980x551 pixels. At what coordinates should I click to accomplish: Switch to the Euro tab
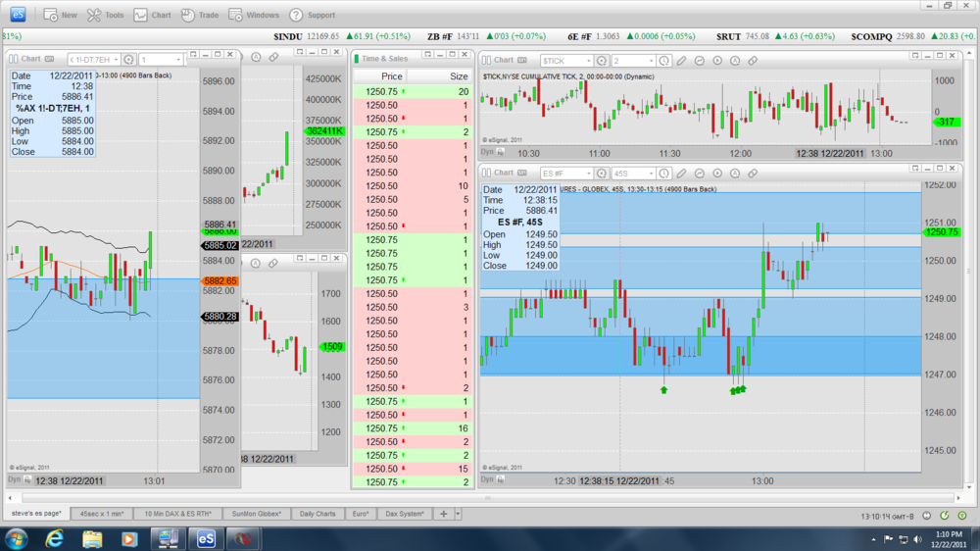(361, 514)
